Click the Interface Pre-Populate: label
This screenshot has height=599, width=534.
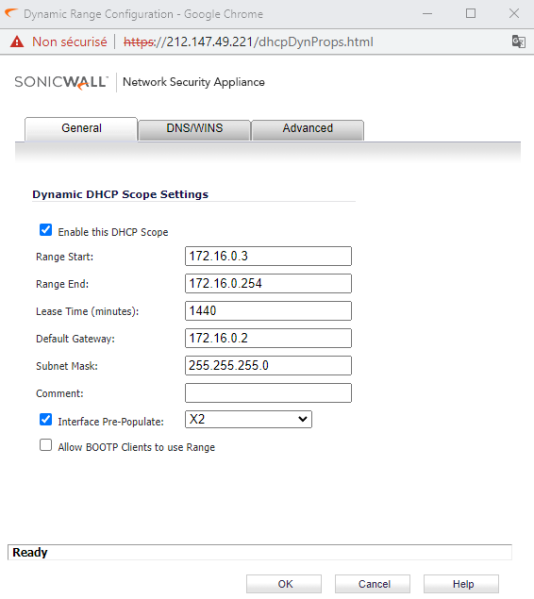point(111,422)
